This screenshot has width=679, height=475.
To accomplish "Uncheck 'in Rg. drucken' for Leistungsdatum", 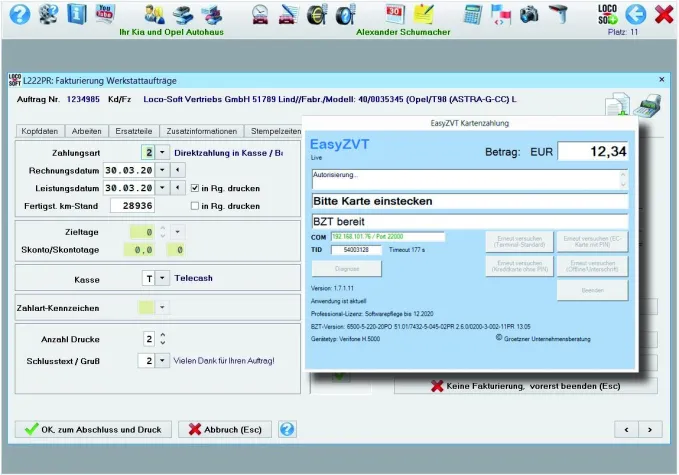I will point(196,188).
